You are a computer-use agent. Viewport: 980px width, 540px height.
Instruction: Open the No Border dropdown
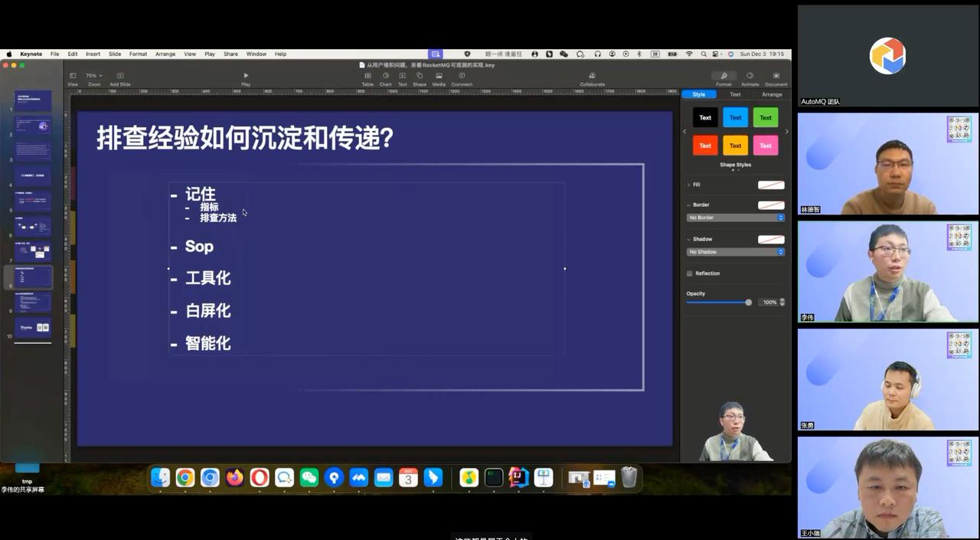[x=735, y=218]
